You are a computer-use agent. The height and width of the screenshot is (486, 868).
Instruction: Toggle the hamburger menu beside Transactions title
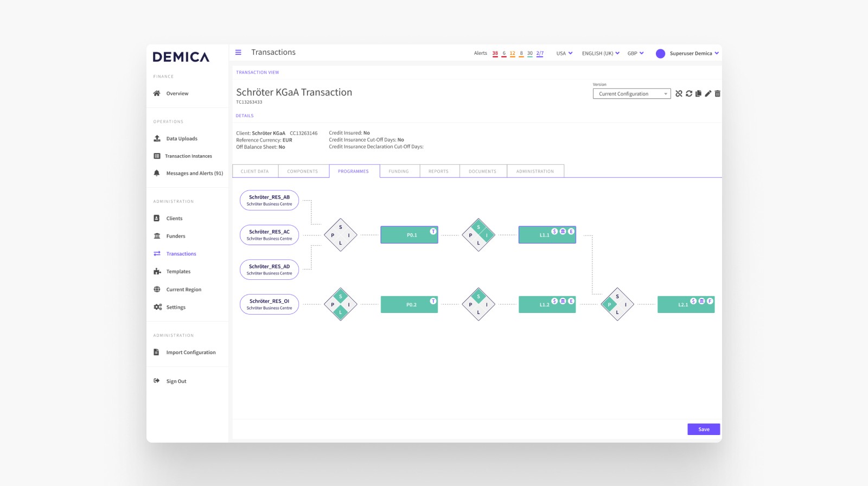pyautogui.click(x=238, y=53)
